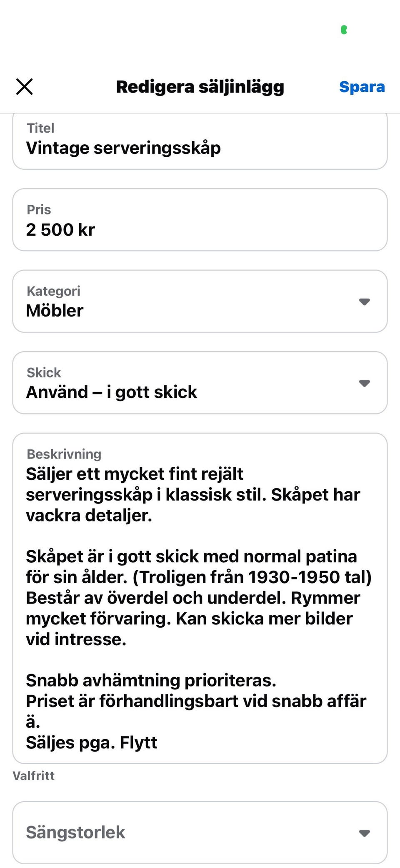Viewport: 400px width, 868px height.
Task: Focus the Beskrivning text area
Action: click(200, 598)
